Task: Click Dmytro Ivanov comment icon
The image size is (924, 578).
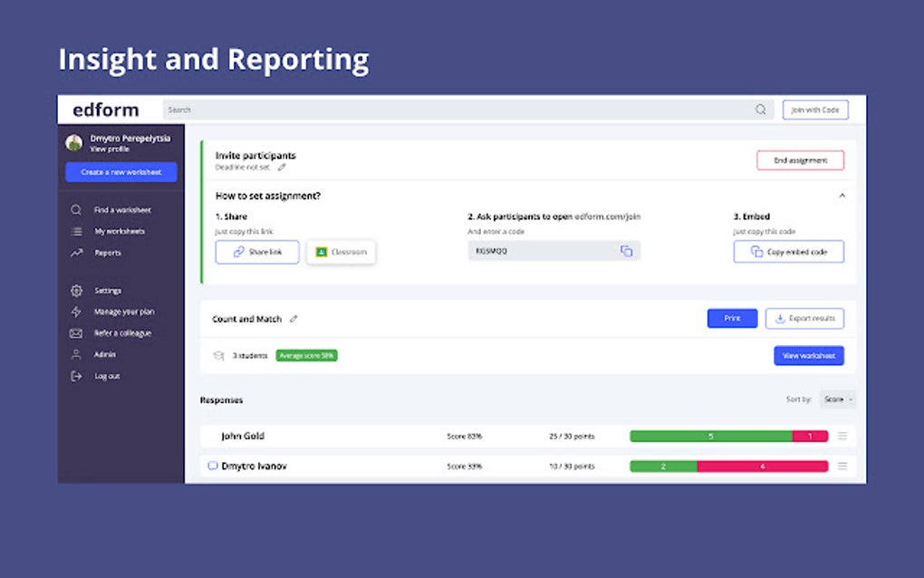Action: (x=213, y=466)
